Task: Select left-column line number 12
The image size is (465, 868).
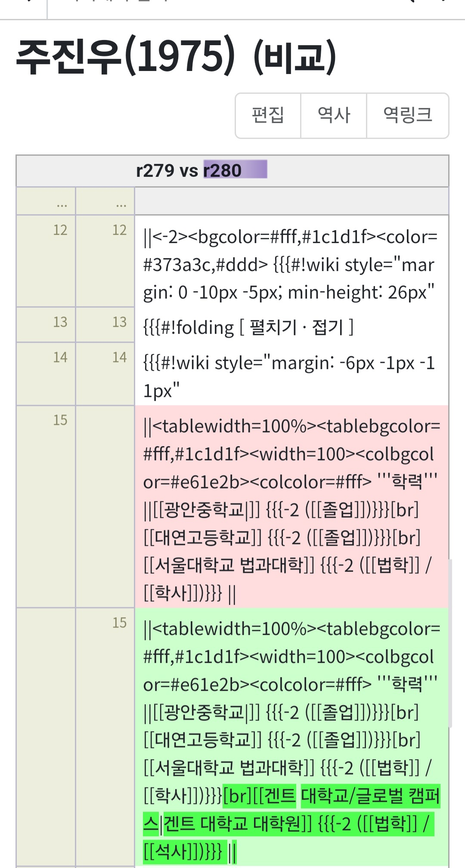Action: tap(60, 230)
